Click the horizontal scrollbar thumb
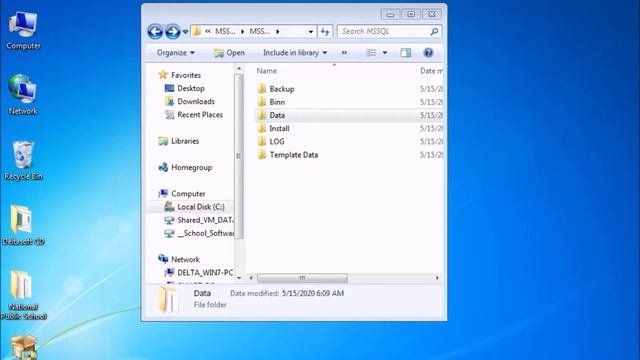 [302, 278]
